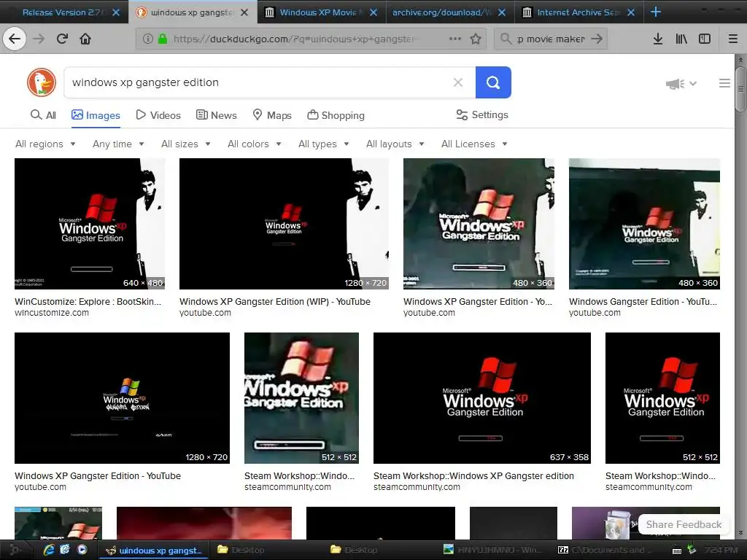Image resolution: width=747 pixels, height=560 pixels.
Task: Launch Internet Explorer from quick launch
Action: [49, 550]
